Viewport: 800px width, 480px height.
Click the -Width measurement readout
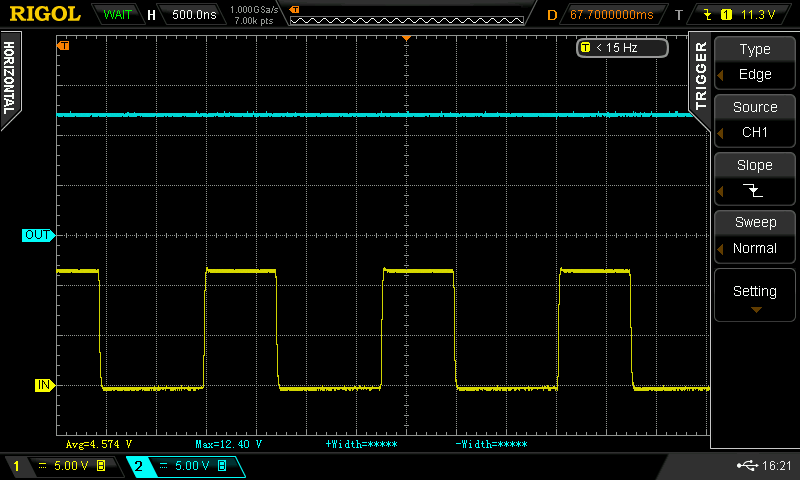491,444
